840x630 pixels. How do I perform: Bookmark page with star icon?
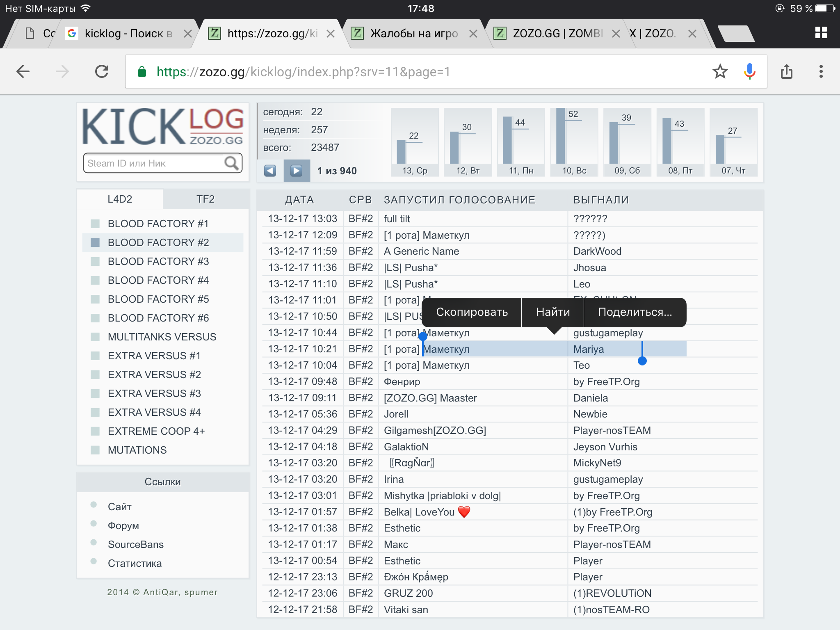coord(720,72)
